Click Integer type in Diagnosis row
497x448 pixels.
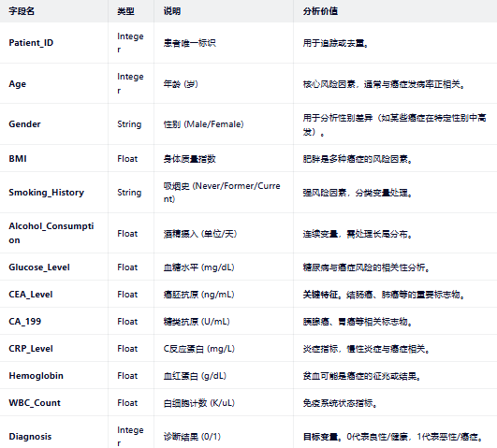coord(130,437)
